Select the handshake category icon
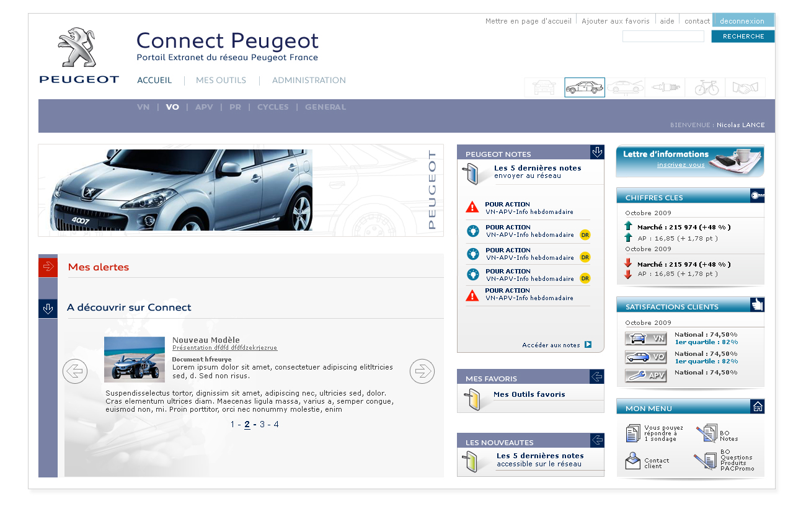Image resolution: width=806 pixels, height=532 pixels. coord(745,88)
